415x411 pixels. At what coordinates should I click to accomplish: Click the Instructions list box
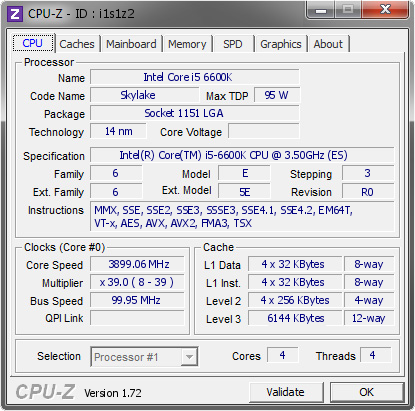[242, 216]
